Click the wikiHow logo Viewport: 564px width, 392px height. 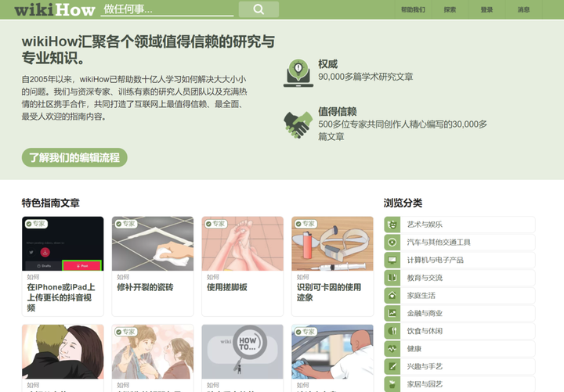(55, 9)
